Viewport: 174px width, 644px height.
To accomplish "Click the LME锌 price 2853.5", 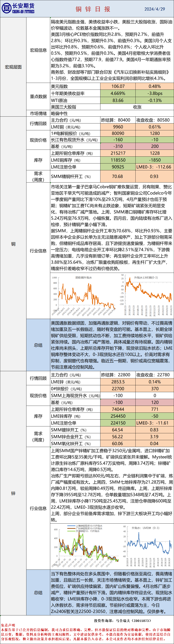I will point(118,382).
